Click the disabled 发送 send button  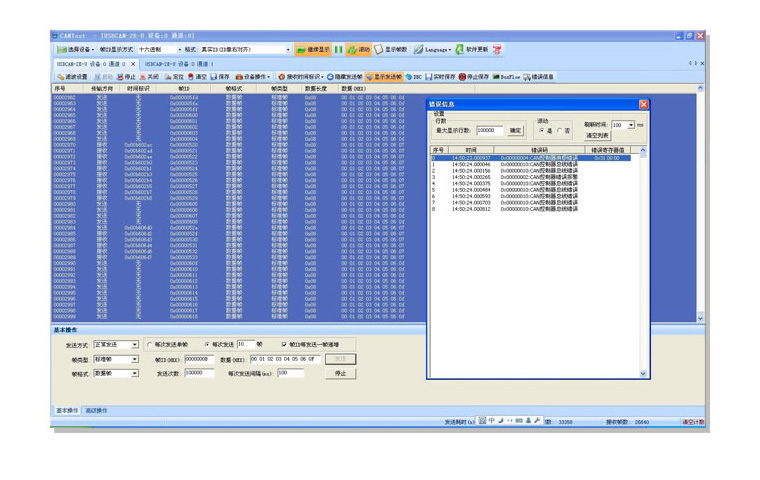(x=341, y=359)
